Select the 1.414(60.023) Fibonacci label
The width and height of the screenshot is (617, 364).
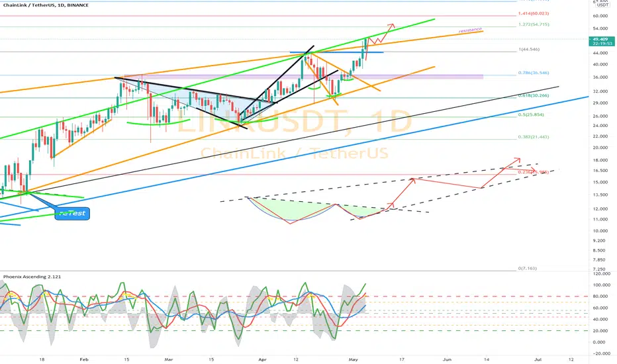534,13
